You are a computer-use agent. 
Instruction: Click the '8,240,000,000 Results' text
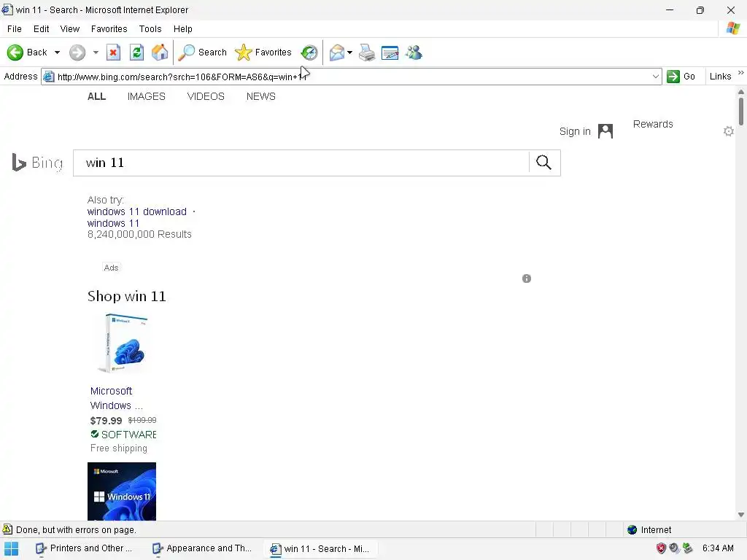point(139,234)
